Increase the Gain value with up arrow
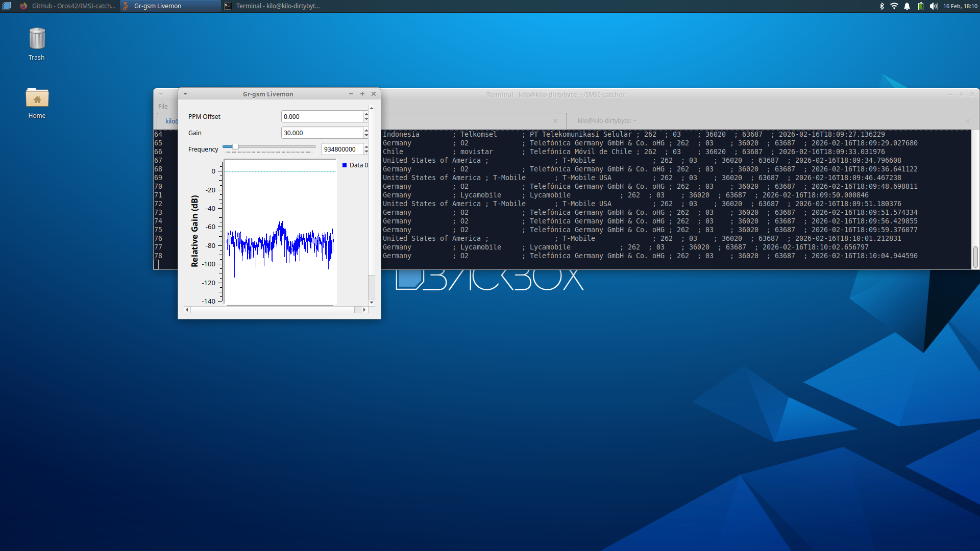Viewport: 980px width, 551px height. pyautogui.click(x=366, y=130)
